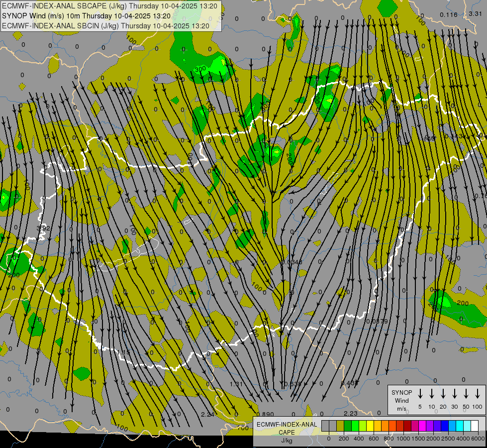Click the SBCAPE title line at top left
Viewport: 487px width, 448px height.
pyautogui.click(x=109, y=6)
